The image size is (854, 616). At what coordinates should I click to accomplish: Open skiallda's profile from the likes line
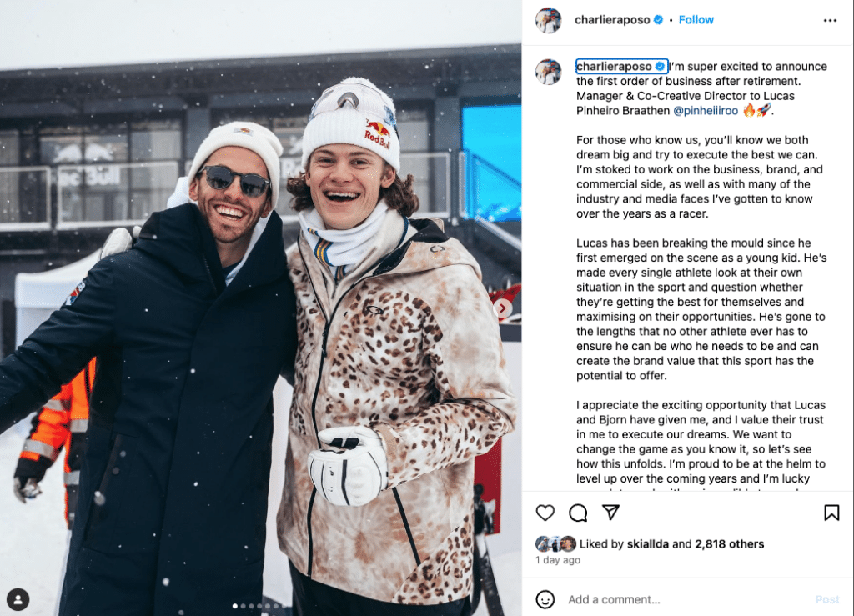tap(647, 543)
